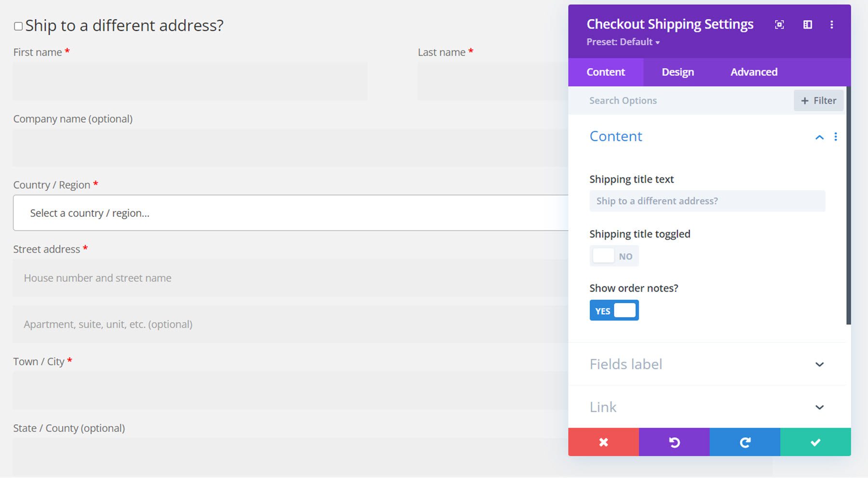Check the Ship to a different address checkbox

[x=17, y=27]
